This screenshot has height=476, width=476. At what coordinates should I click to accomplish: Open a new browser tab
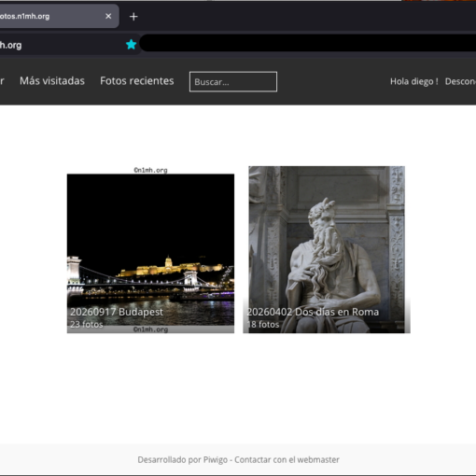coord(133,17)
